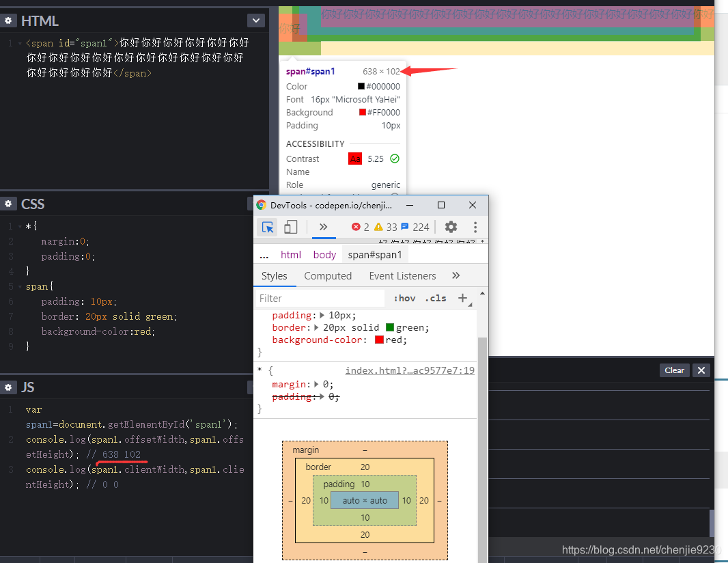
Task: Maximize the DevTools window
Action: [441, 205]
